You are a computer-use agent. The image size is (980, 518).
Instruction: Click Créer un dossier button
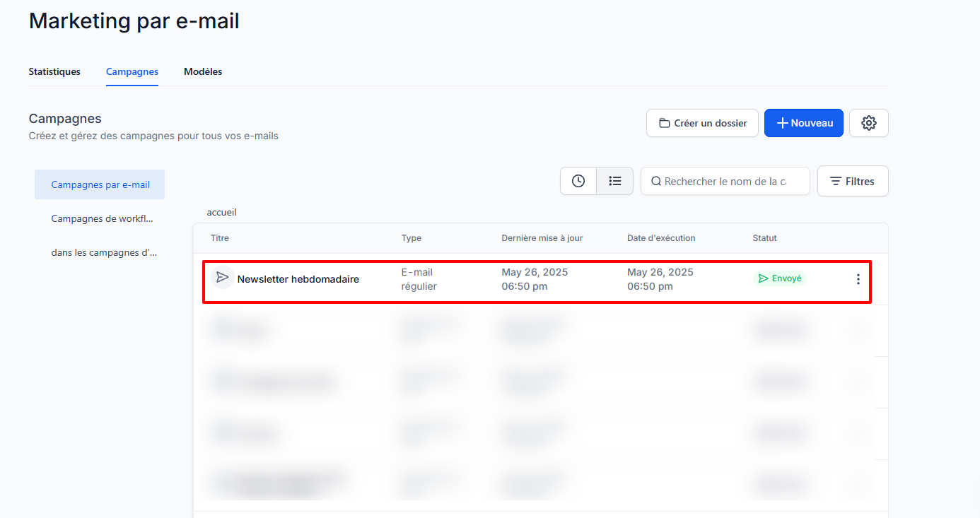(702, 123)
